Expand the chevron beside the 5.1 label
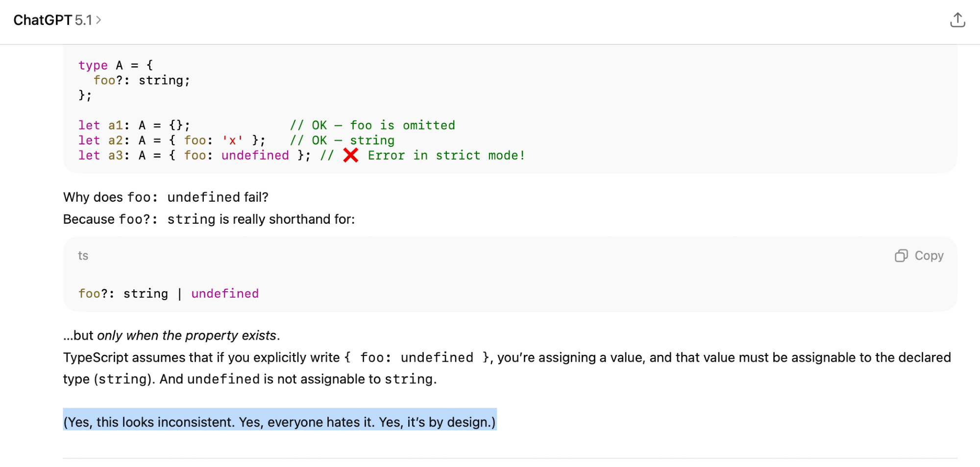This screenshot has width=980, height=467. (98, 20)
